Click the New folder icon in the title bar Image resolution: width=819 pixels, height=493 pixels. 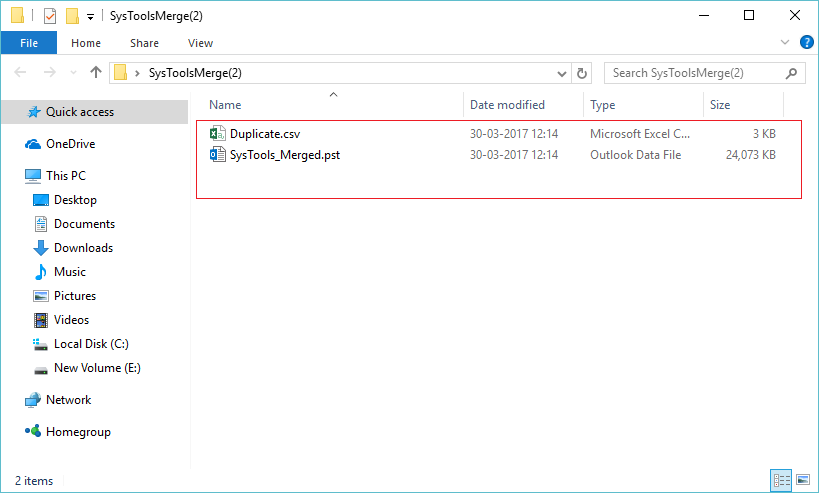72,16
